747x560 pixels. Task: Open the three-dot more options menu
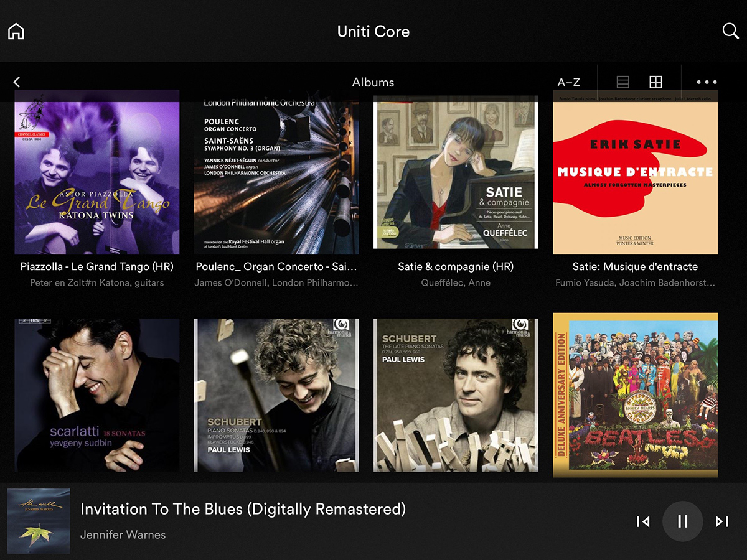(x=707, y=82)
